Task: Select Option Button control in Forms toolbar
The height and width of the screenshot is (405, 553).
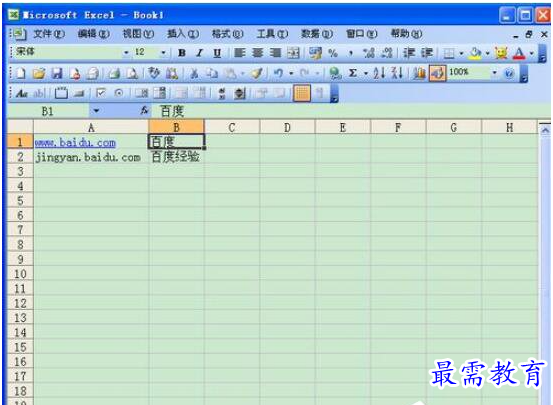Action: point(119,93)
